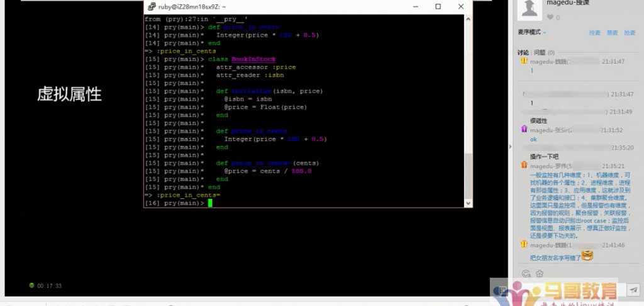This screenshot has height=306, width=644.
Task: Switch to the 讨论 tab
Action: point(523,53)
